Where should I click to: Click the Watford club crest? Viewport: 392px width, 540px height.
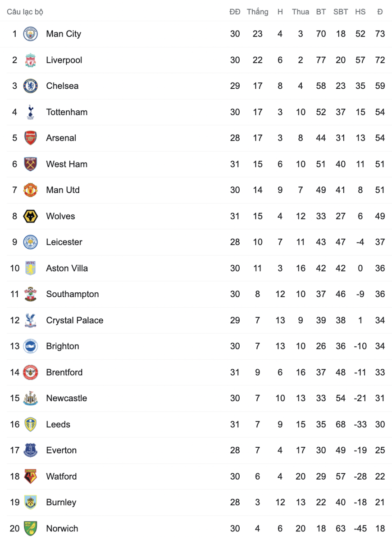click(30, 476)
